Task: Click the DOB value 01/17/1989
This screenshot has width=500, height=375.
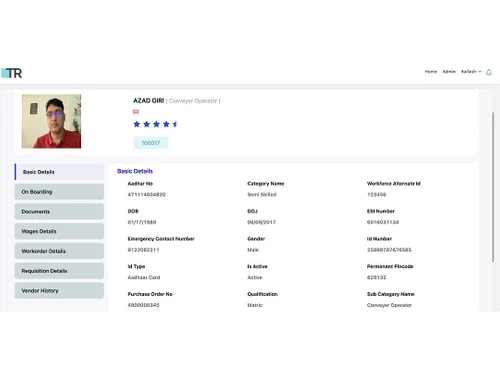Action: [x=142, y=222]
